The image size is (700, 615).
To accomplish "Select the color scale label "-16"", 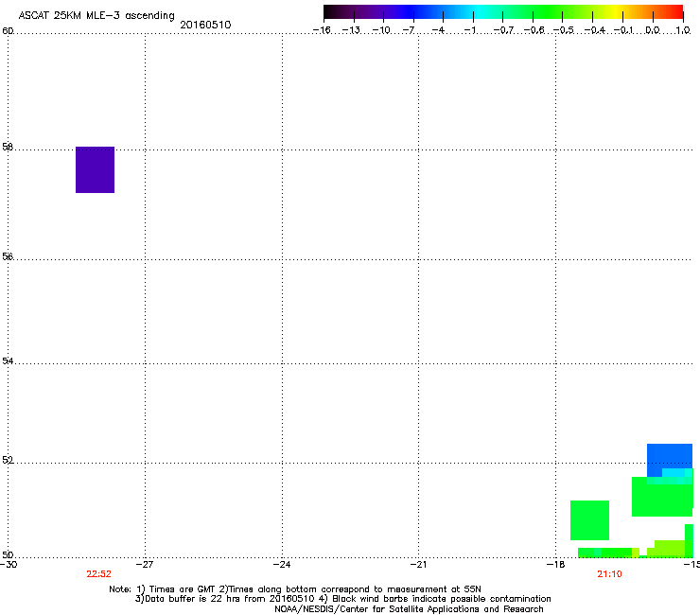I will point(322,30).
